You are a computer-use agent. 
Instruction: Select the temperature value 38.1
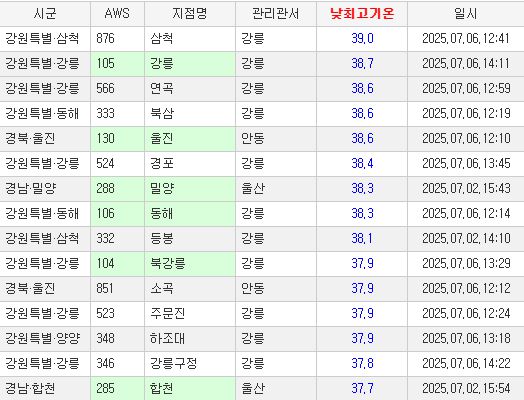[x=362, y=239]
